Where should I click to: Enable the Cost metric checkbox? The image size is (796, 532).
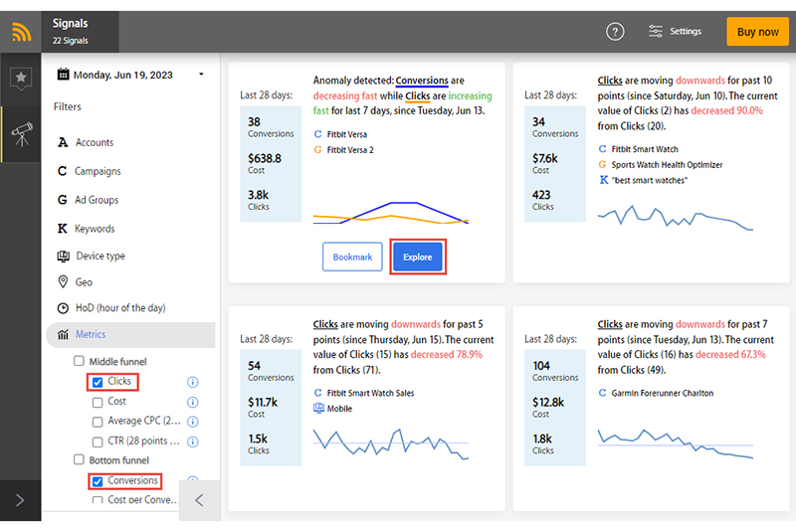[x=98, y=403]
